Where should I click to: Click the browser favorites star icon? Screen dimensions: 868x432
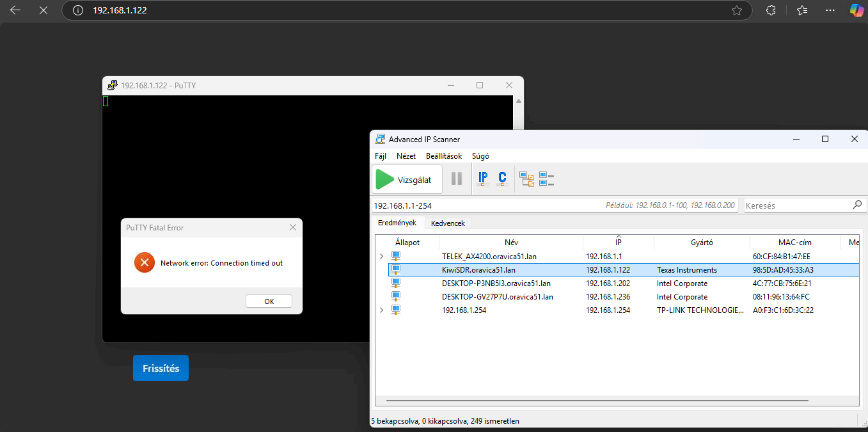pos(737,10)
